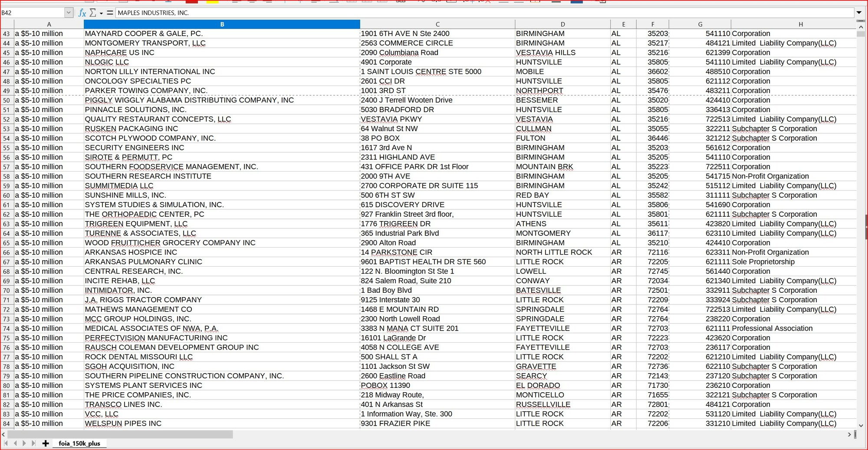
Task: Open the Function Wizard (fx) icon
Action: 82,13
